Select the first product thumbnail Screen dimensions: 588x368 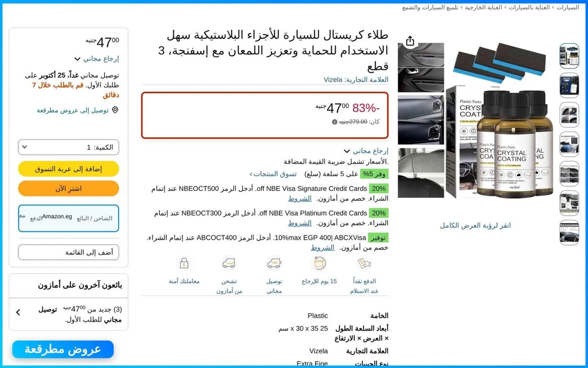click(569, 56)
